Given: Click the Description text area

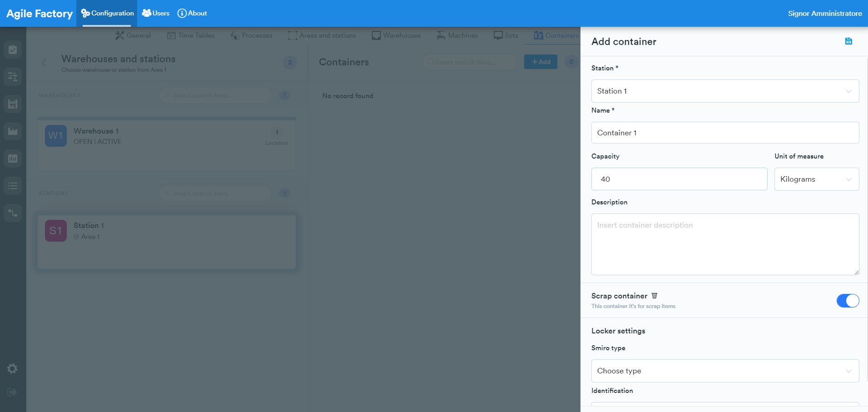Looking at the screenshot, I should click(725, 244).
